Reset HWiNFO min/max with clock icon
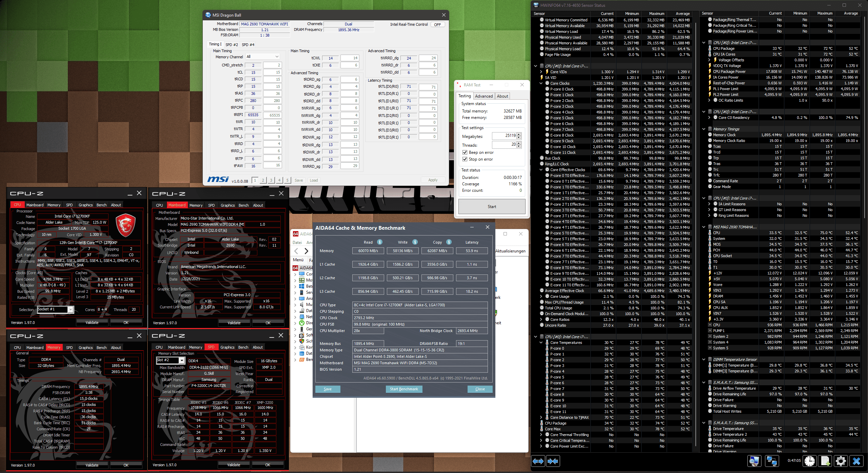Viewport: 868px width, 473px height. point(810,461)
